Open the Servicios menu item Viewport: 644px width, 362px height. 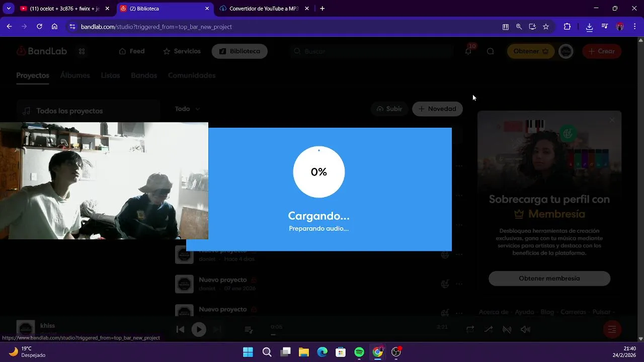[182, 51]
